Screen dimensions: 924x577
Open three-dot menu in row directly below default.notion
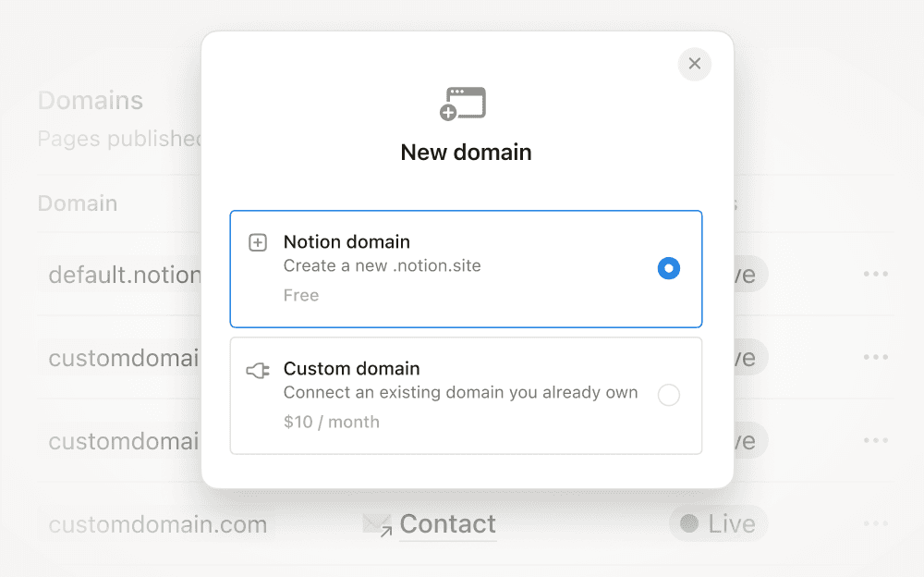875,358
